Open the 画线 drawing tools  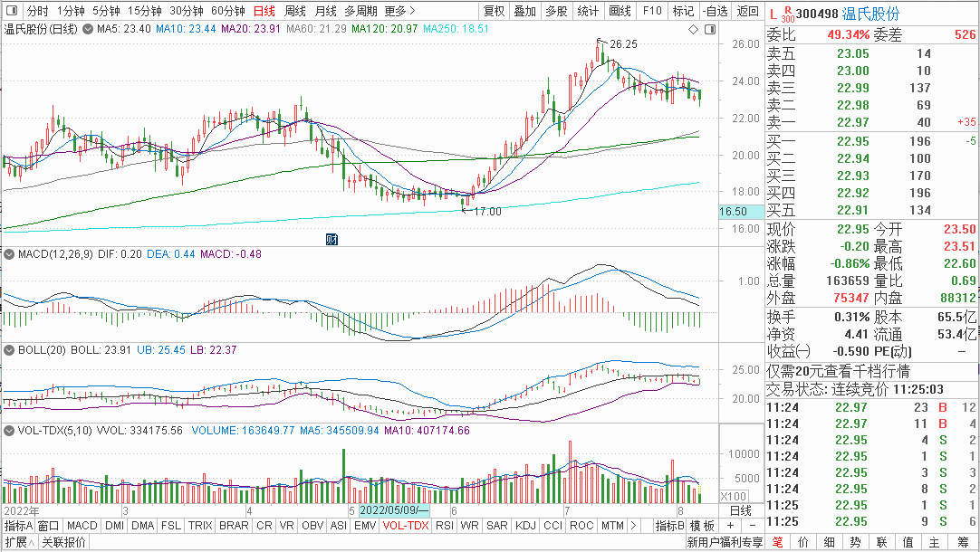(620, 11)
